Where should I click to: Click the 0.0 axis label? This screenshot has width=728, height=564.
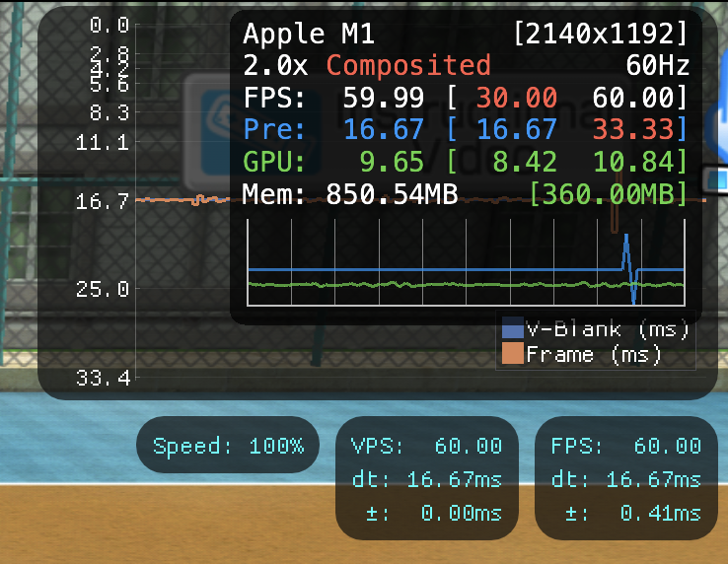[109, 25]
